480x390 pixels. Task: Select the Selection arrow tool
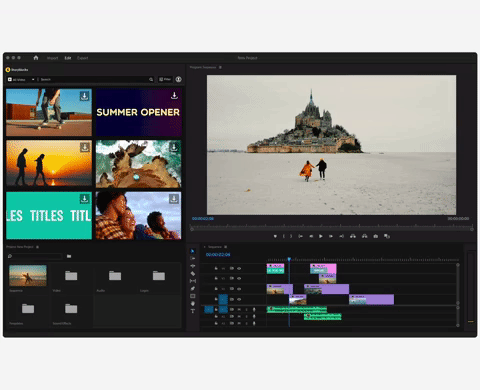click(x=193, y=251)
